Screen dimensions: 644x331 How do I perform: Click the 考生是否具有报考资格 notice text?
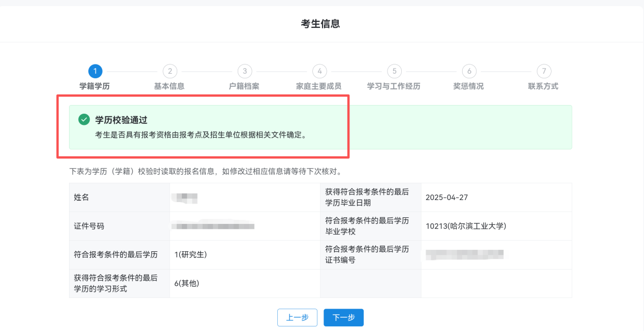coord(201,136)
